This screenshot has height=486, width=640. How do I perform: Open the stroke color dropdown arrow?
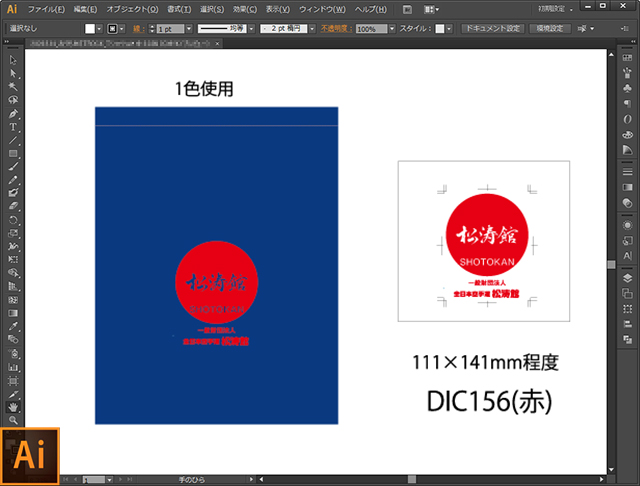(122, 29)
